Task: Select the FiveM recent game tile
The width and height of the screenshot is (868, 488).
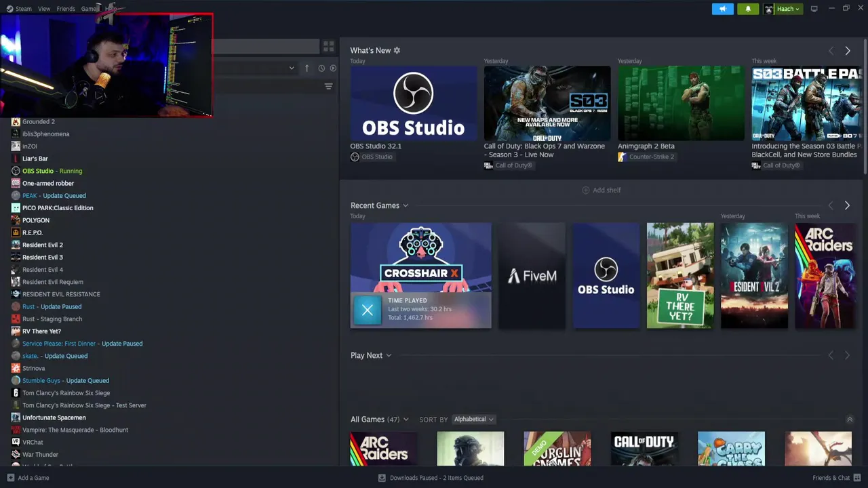Action: pos(532,276)
